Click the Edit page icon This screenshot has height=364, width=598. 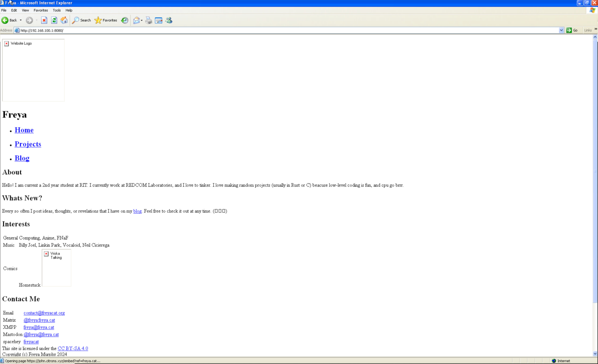(x=159, y=20)
